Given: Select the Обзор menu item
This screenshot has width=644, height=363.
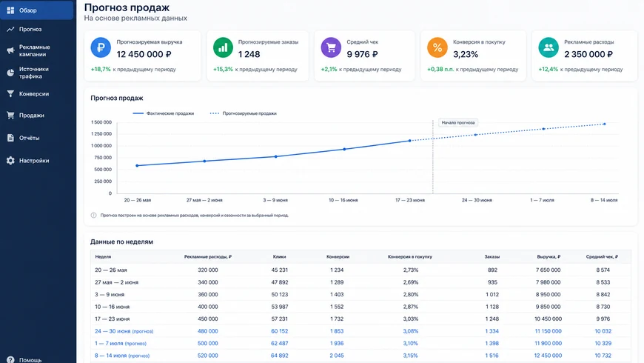Looking at the screenshot, I should point(36,10).
